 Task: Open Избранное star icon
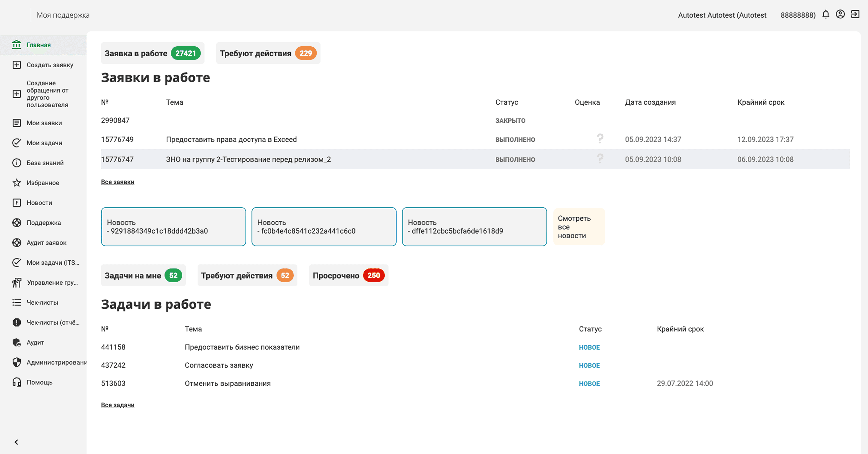coord(17,183)
